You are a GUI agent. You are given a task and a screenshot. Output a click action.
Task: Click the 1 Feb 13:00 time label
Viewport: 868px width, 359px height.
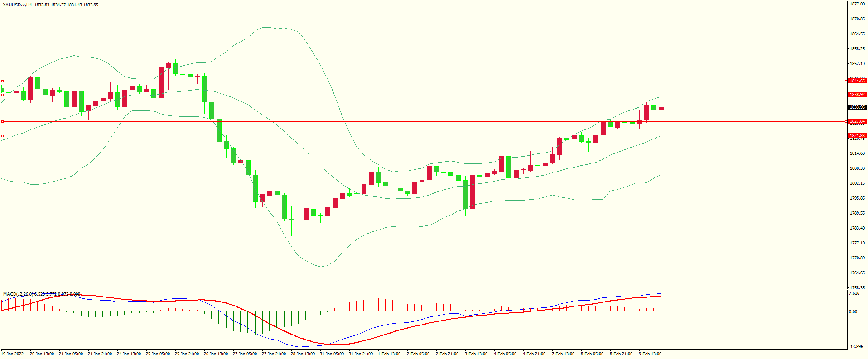389,354
